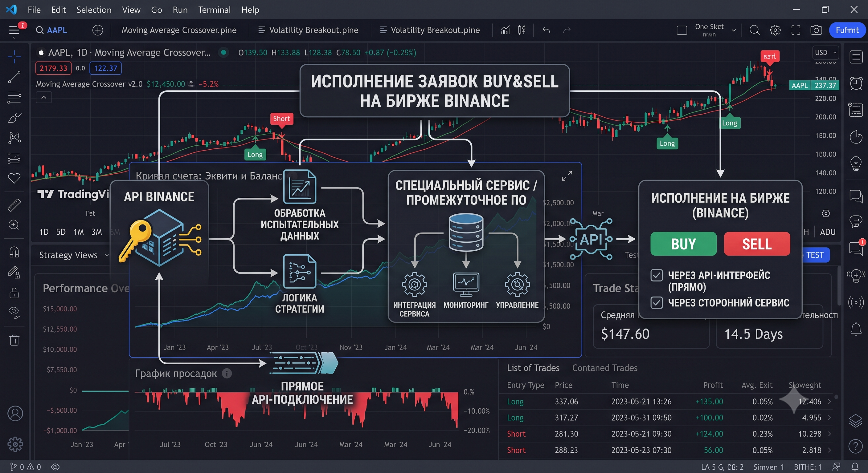Open the help question mark icon

click(x=856, y=447)
